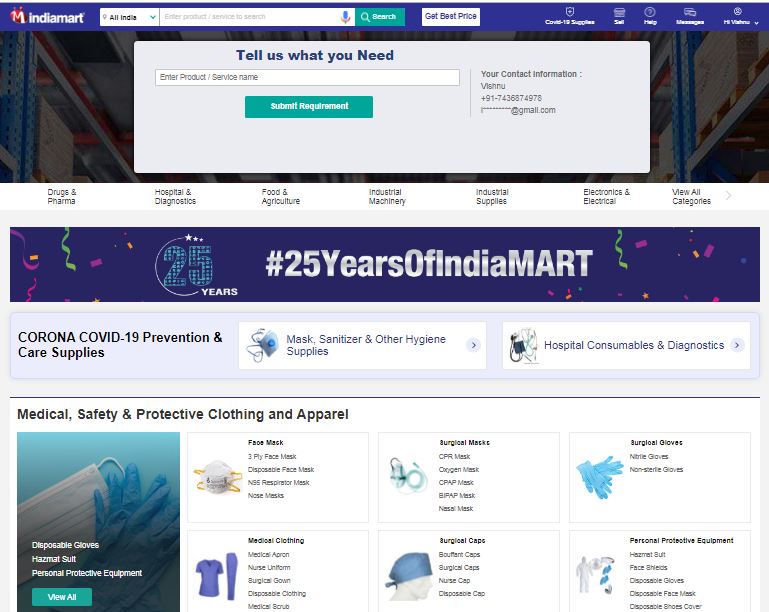
Task: Open Personal Protective Equipment link on promo image
Action: (87, 573)
